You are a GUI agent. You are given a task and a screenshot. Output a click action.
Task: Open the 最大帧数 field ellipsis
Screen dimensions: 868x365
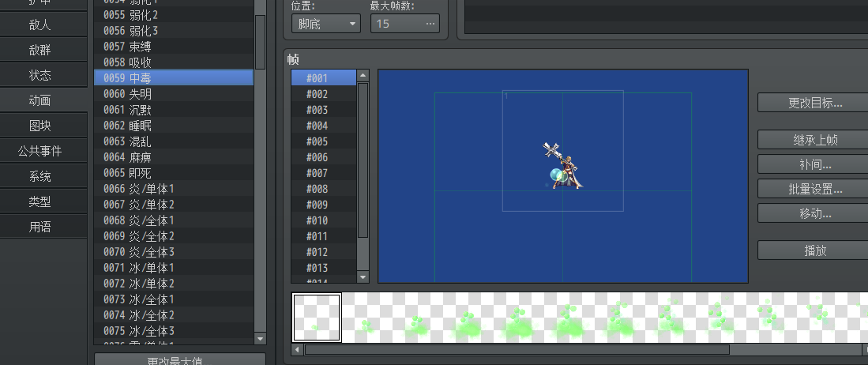tap(430, 24)
